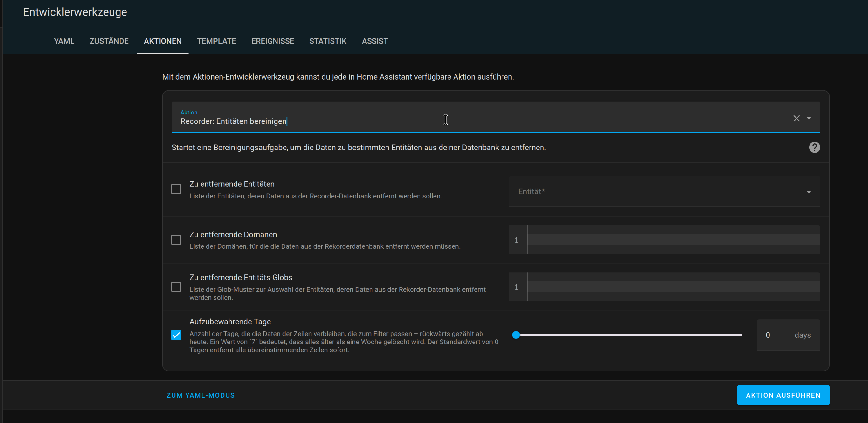Click the Entwicklerwerkzeuge page title

coord(75,12)
